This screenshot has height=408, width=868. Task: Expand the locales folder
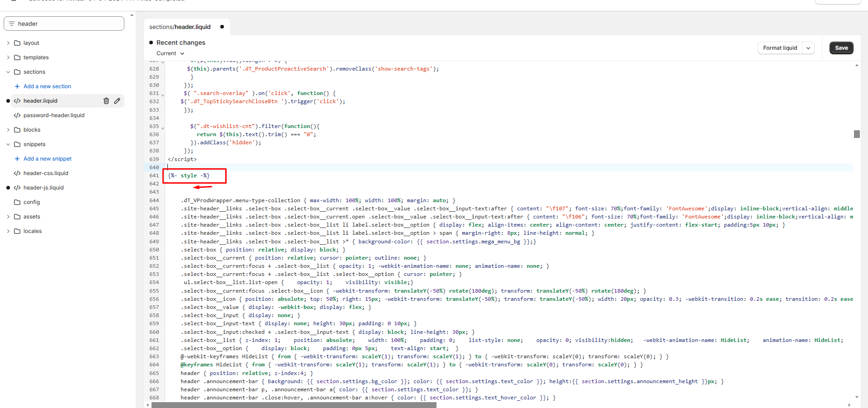(8, 231)
